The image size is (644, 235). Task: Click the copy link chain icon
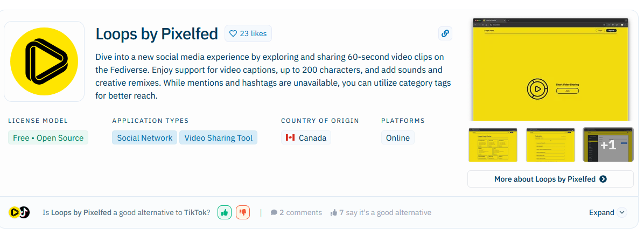coord(445,33)
